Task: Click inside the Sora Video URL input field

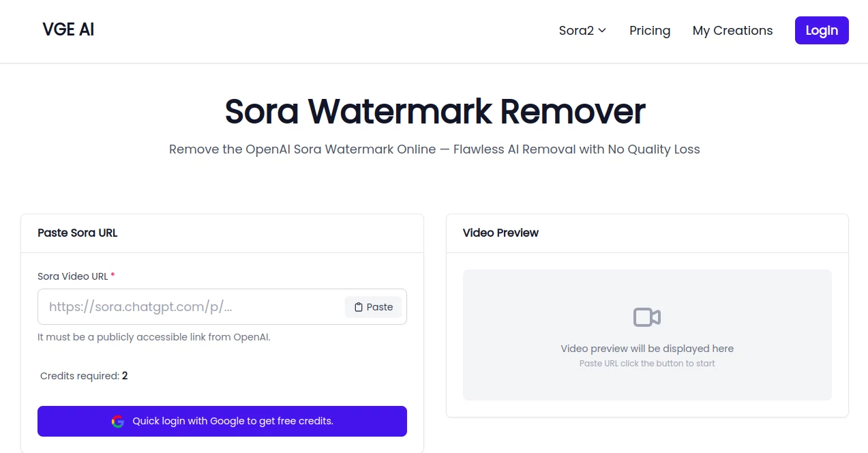Action: (x=191, y=306)
